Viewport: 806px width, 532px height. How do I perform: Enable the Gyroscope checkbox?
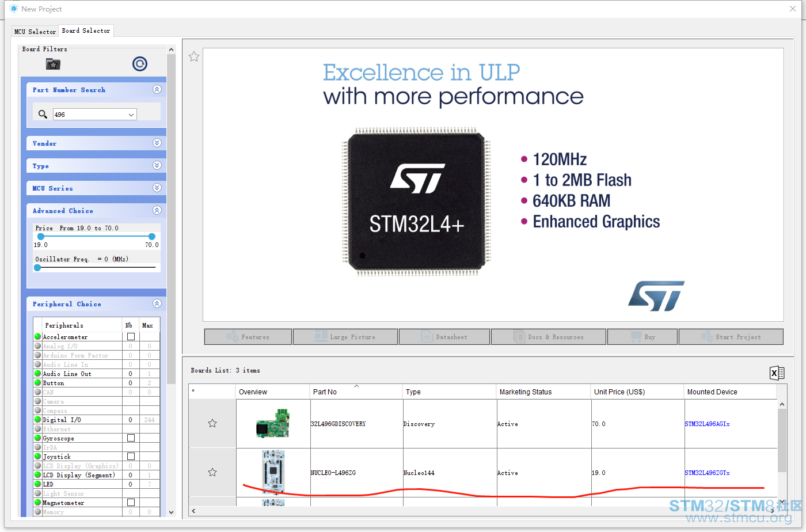(x=131, y=438)
